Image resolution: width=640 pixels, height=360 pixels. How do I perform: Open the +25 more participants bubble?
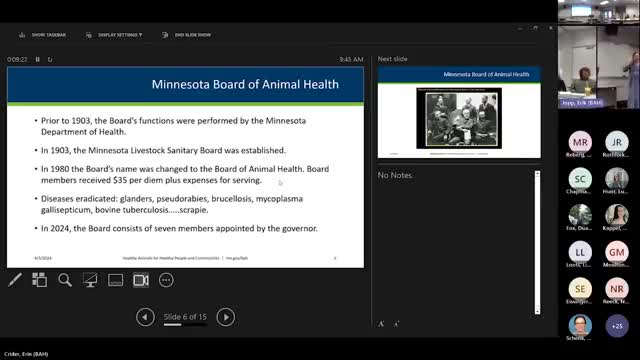coord(617,326)
